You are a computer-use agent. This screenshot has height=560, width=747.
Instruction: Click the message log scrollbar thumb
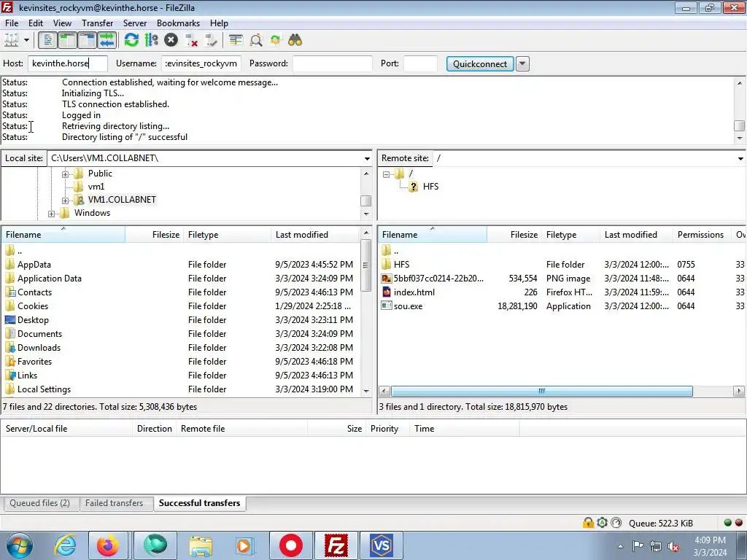[x=740, y=125]
